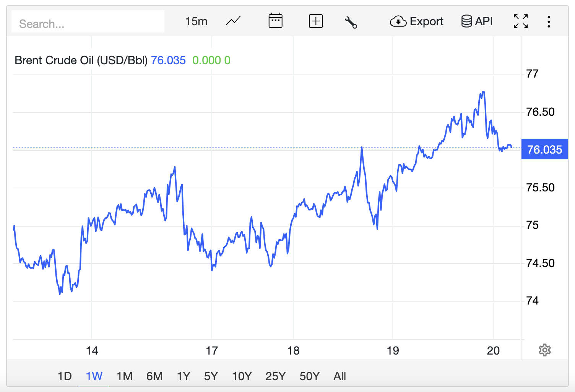
Task: Click the 74 y-axis label
Action: (x=532, y=301)
